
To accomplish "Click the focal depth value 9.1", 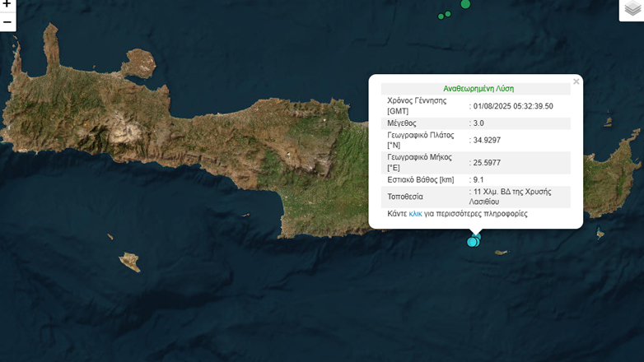I will 477,180.
